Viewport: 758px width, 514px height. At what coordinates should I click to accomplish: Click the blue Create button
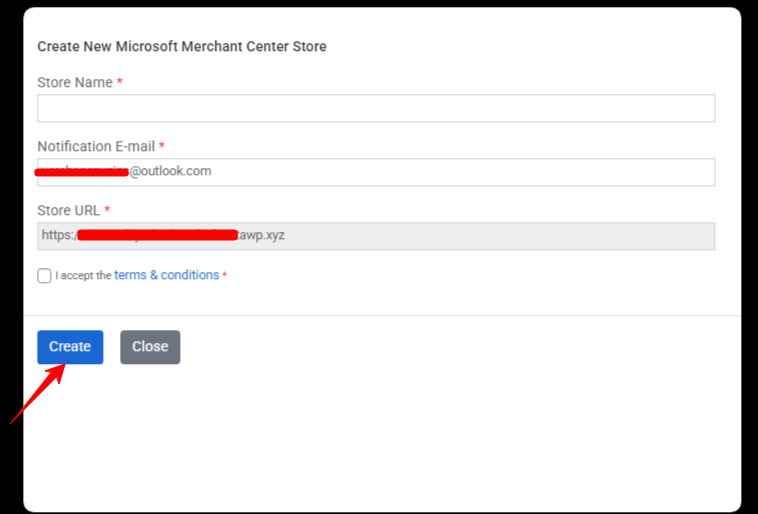70,347
